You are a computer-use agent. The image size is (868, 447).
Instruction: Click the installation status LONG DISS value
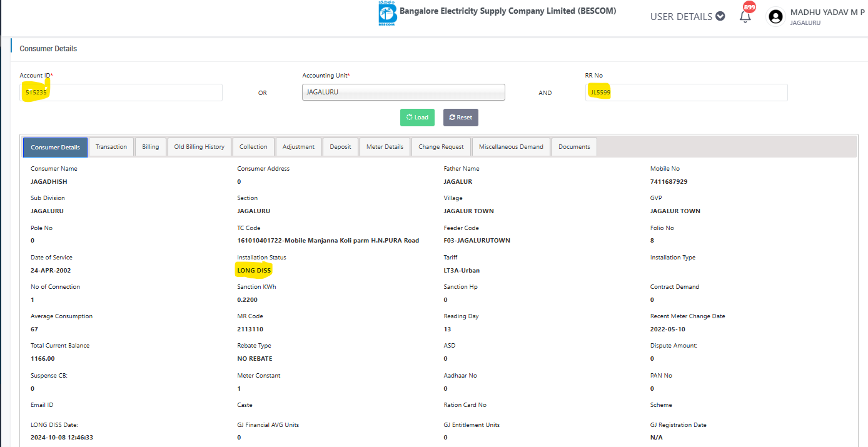click(254, 270)
